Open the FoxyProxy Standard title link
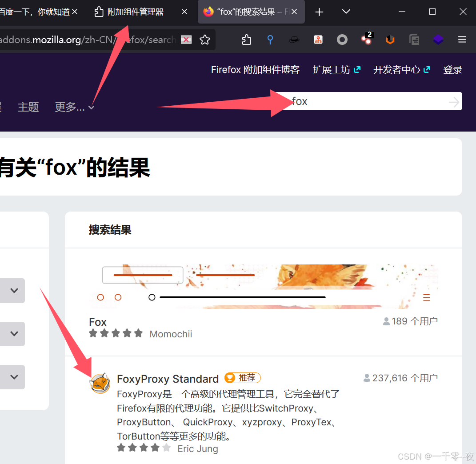The height and width of the screenshot is (464, 476). point(168,379)
